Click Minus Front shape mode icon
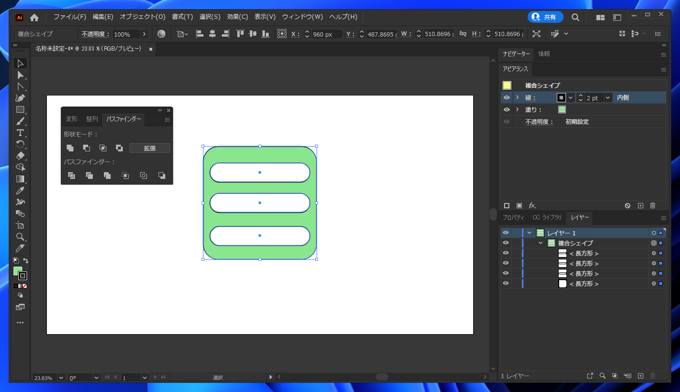 [86, 148]
